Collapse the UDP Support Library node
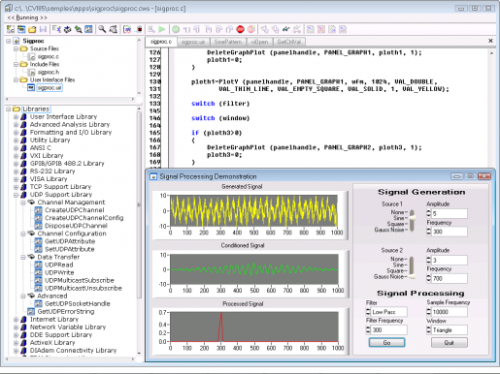The height and width of the screenshot is (374, 500). pos(16,195)
